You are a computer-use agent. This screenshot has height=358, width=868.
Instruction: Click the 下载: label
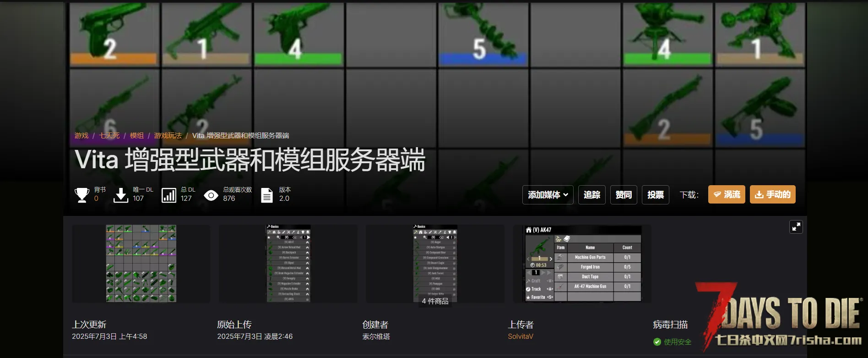click(x=689, y=195)
